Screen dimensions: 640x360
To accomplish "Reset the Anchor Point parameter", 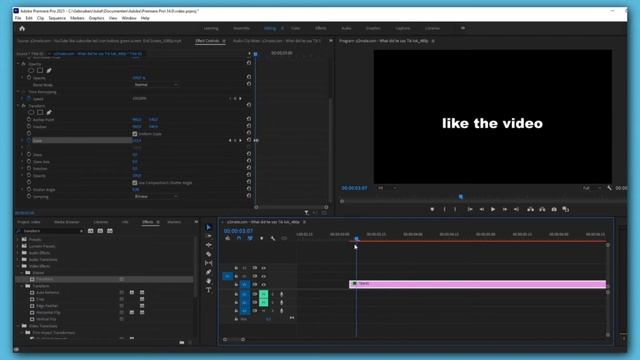I will click(x=249, y=119).
